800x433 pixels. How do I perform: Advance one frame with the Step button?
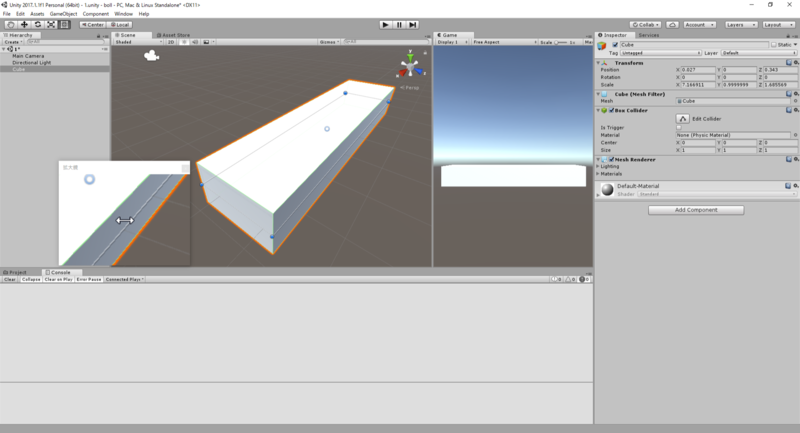coord(413,24)
